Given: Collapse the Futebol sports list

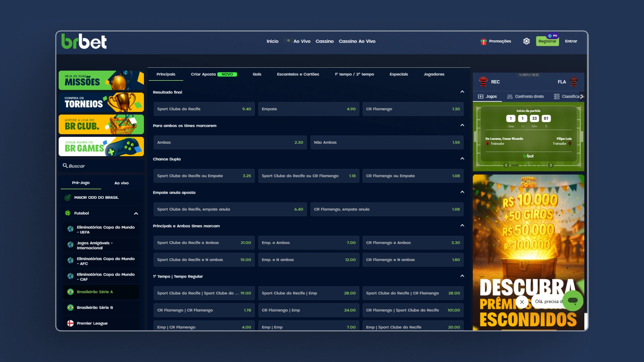Looking at the screenshot, I should click(x=136, y=214).
